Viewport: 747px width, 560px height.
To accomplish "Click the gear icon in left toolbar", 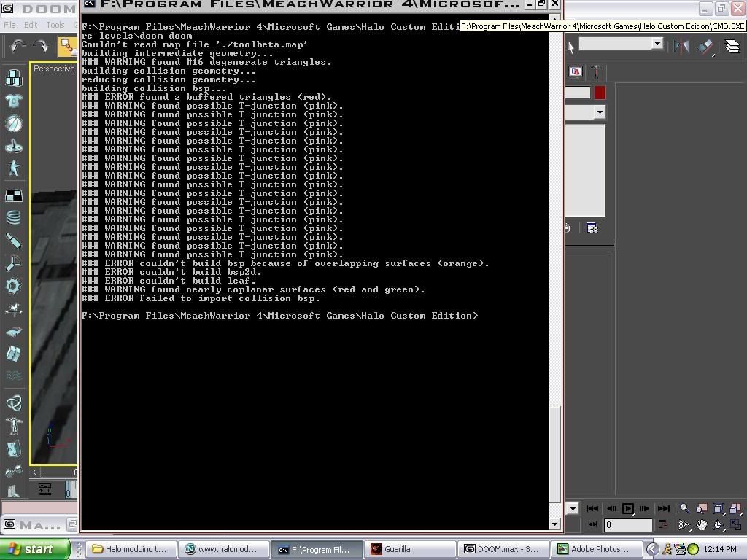I will 13,286.
